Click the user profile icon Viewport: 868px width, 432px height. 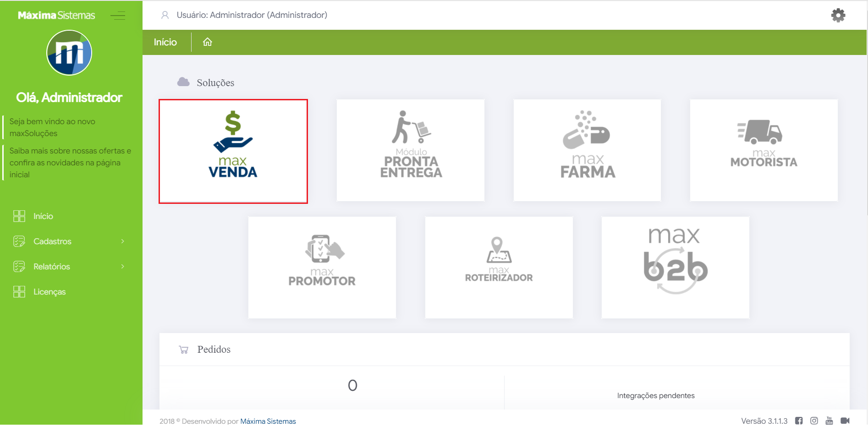[x=165, y=15]
